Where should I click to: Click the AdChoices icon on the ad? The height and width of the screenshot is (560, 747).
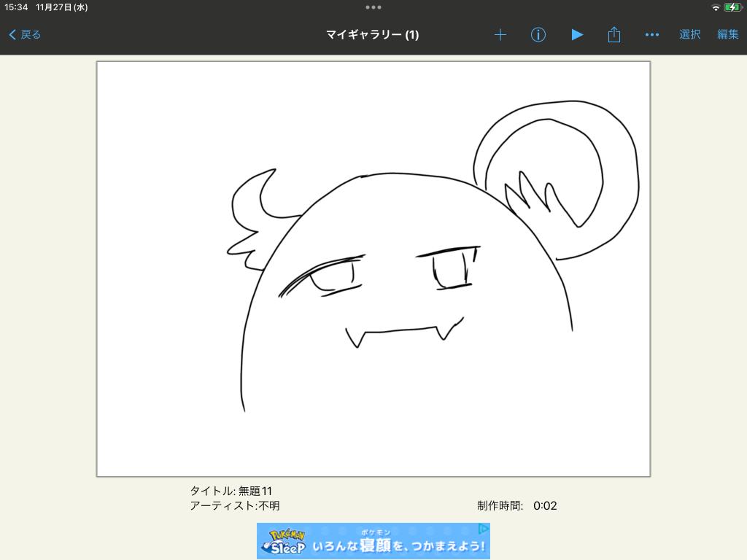click(483, 529)
